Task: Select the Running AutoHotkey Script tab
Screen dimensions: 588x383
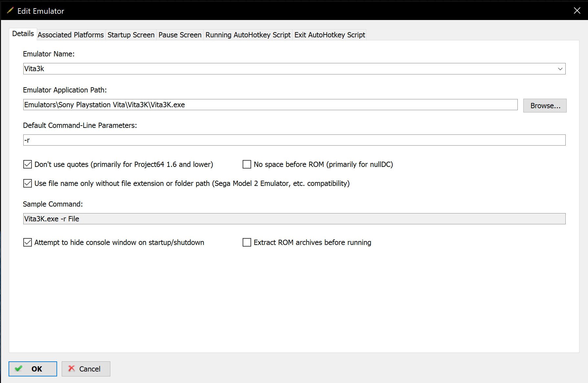Action: (x=248, y=35)
